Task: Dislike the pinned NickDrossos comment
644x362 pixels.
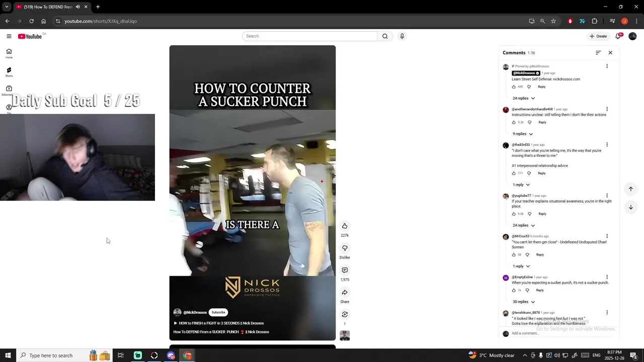Action: [x=529, y=87]
